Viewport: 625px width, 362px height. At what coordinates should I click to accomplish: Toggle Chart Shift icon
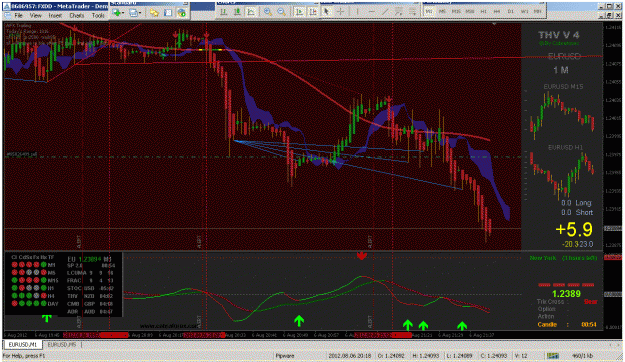coord(313,12)
